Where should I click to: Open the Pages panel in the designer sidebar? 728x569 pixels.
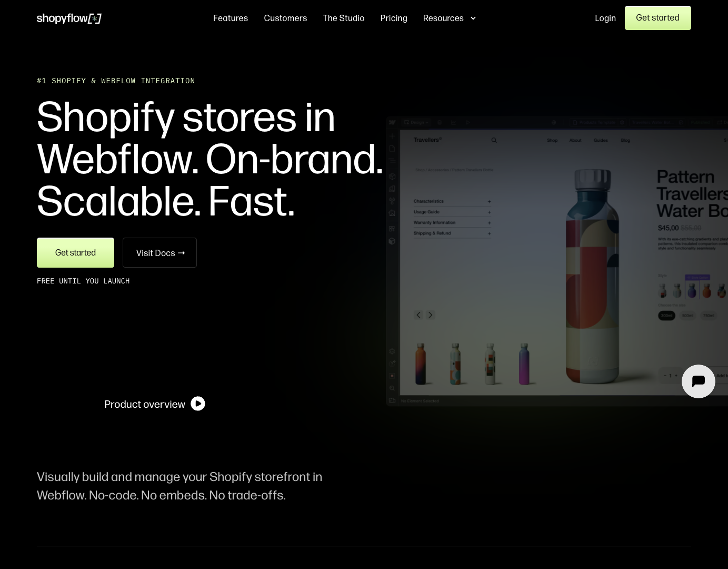pos(392,149)
